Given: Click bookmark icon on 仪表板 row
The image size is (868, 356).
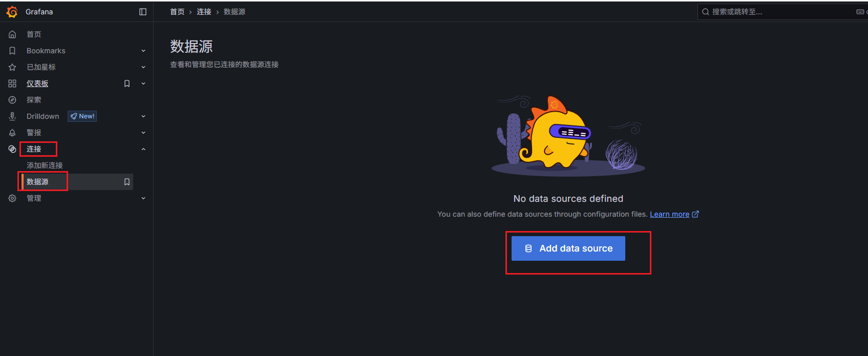Looking at the screenshot, I should pos(127,83).
